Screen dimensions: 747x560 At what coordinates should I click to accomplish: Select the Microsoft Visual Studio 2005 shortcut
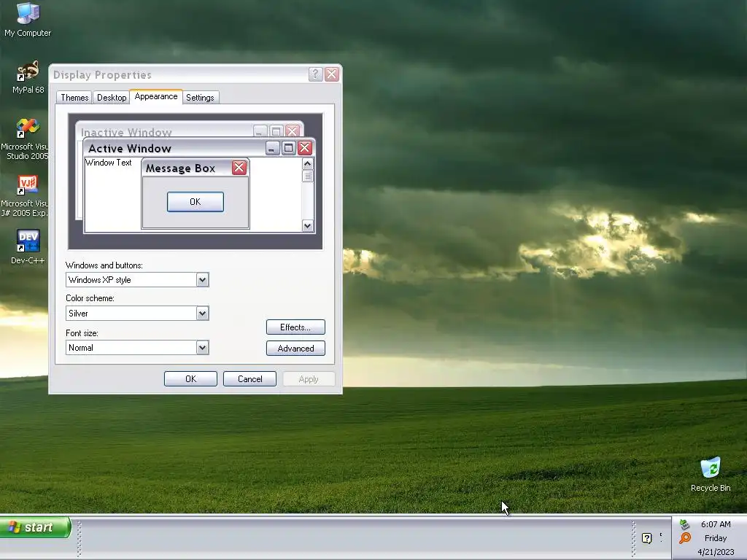coord(25,139)
